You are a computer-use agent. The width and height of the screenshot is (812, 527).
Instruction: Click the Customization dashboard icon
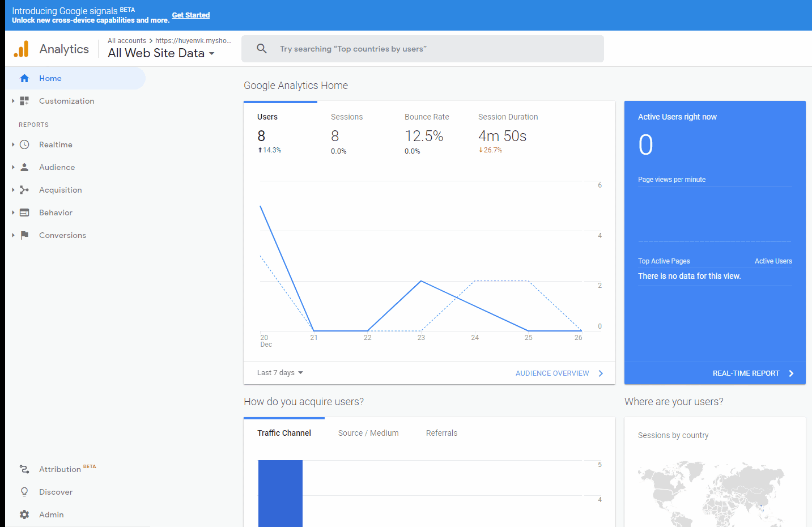click(24, 101)
